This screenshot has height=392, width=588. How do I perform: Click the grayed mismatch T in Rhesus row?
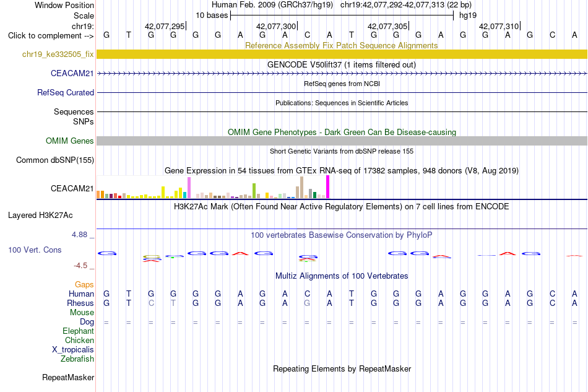click(x=173, y=303)
